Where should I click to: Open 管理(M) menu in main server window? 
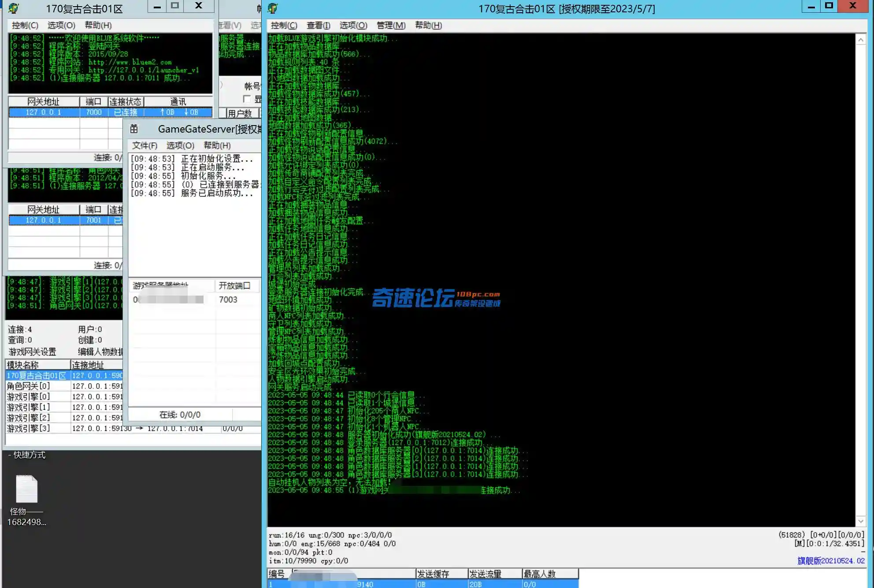click(391, 25)
